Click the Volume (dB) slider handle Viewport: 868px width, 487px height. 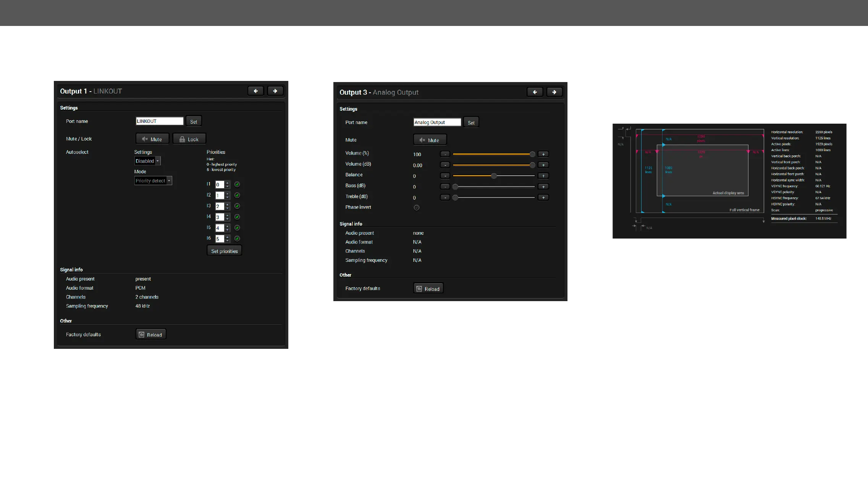[x=532, y=165]
